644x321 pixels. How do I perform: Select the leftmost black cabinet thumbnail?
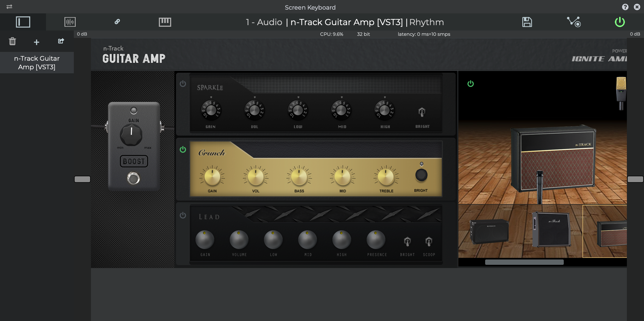coord(489,231)
